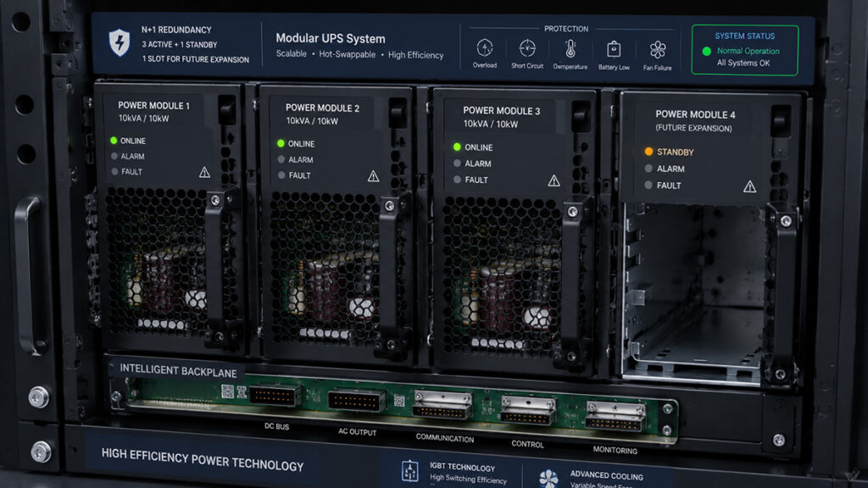Click the 'Hot-Swappable' text
Image resolution: width=868 pixels, height=488 pixels.
pos(347,54)
